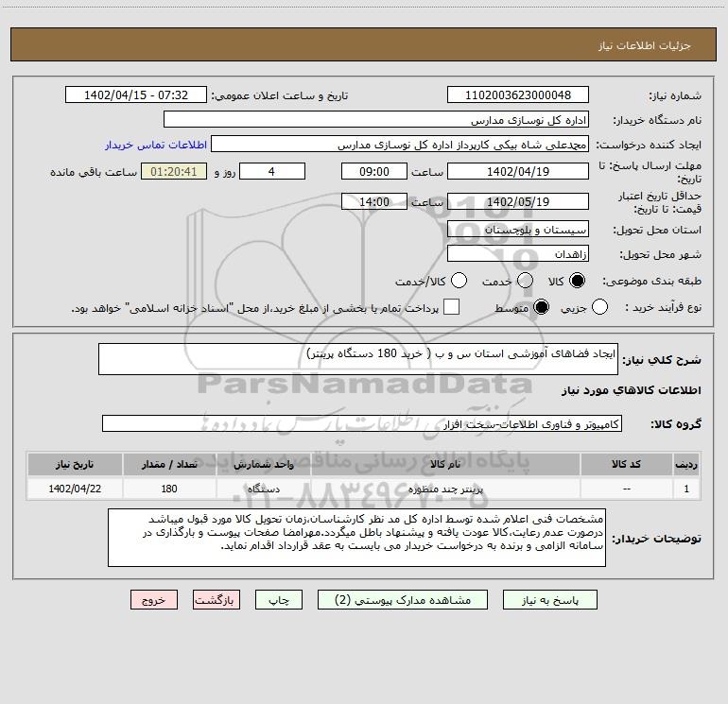
Task: Choose the متوسط purchase type radio
Action: [x=541, y=307]
